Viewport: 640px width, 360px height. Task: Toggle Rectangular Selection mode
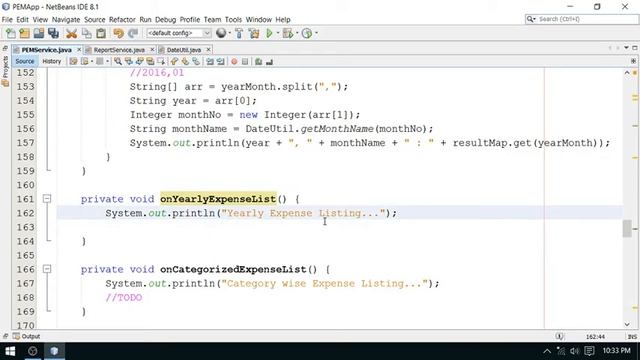161,62
